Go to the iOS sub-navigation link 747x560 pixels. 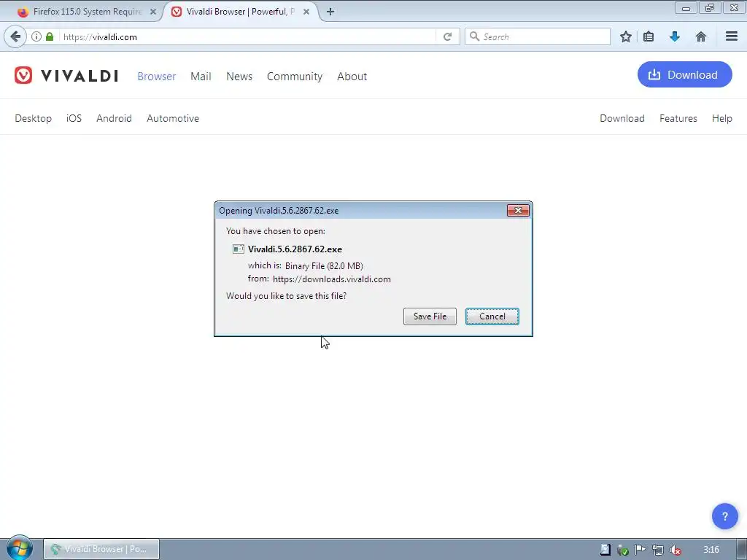point(74,118)
